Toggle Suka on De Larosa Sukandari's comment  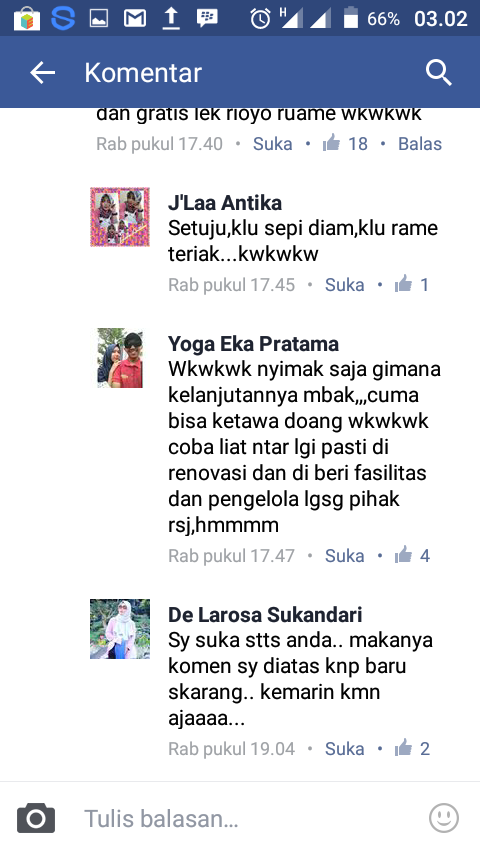click(x=344, y=749)
